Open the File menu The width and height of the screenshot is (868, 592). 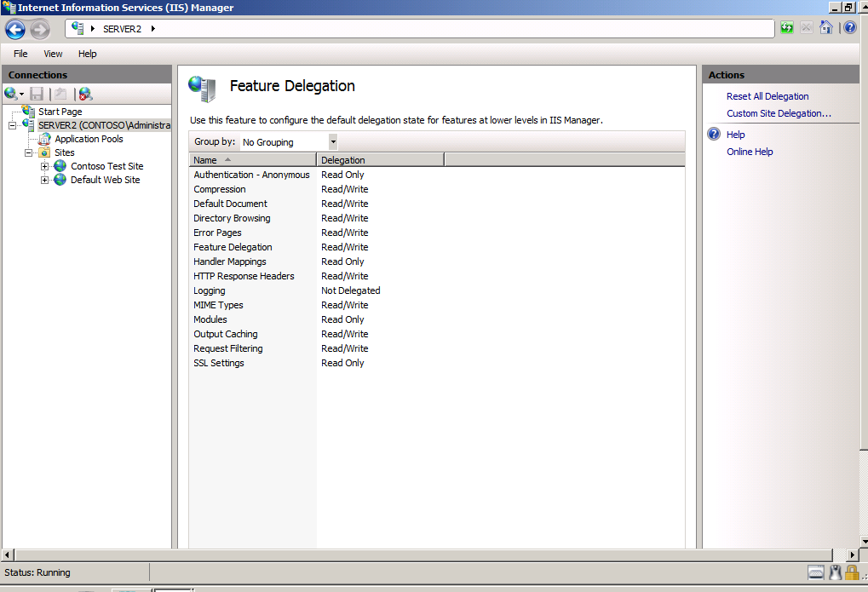[x=20, y=54]
